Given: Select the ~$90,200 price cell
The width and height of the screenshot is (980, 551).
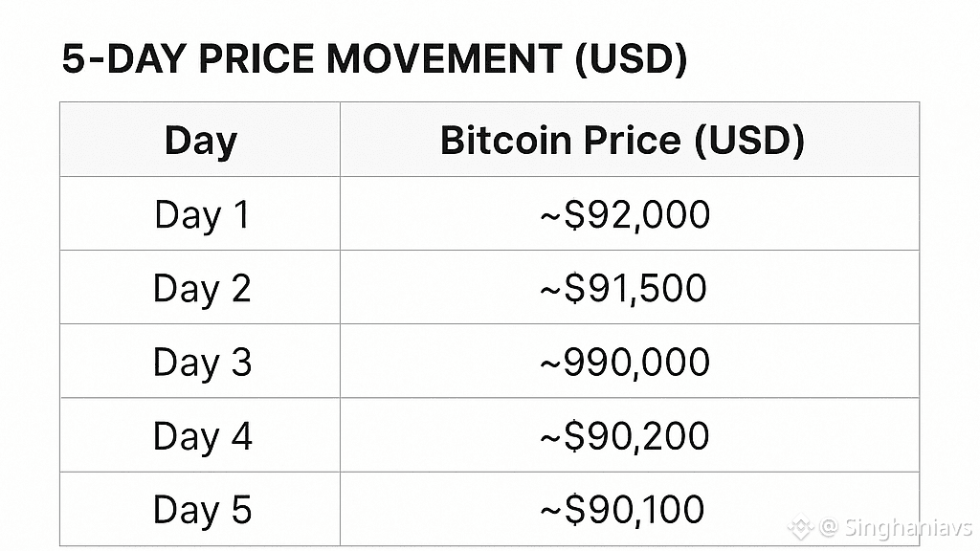Looking at the screenshot, I should pos(624,436).
